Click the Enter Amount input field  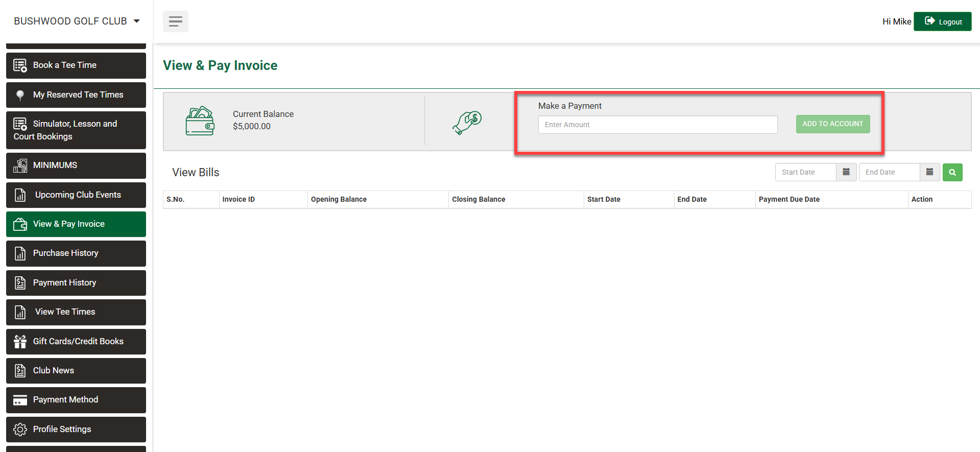(x=657, y=125)
